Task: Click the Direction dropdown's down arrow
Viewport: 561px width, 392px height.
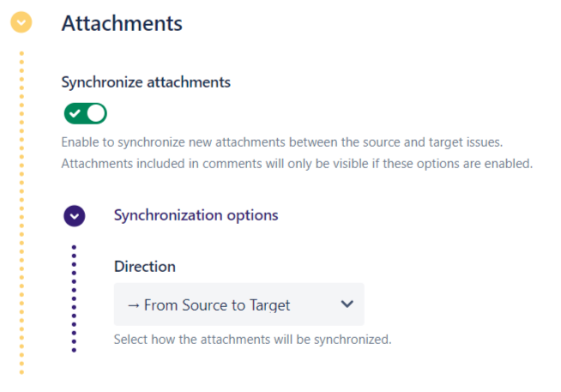Action: point(347,305)
